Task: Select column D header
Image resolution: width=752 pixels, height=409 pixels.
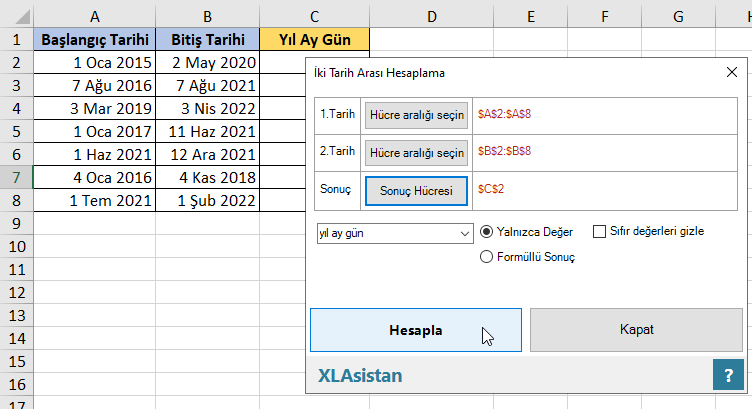Action: [432, 17]
